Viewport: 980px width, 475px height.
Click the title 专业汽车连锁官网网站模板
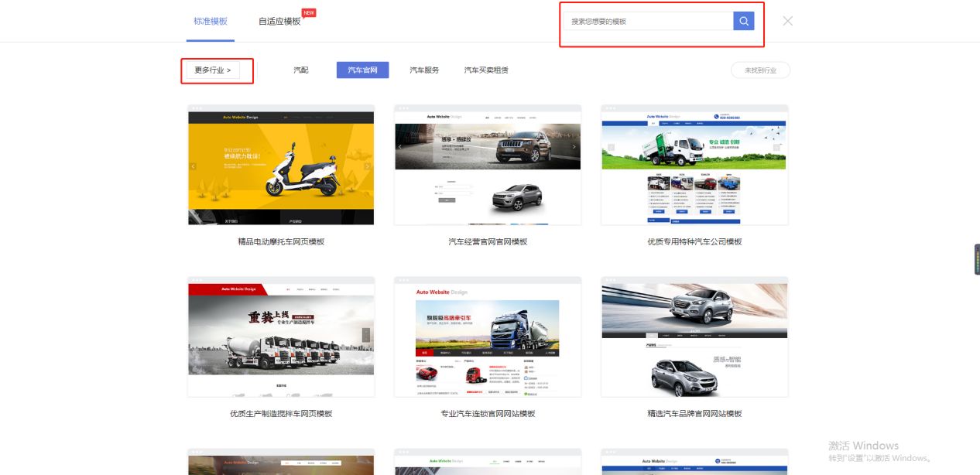click(x=488, y=414)
